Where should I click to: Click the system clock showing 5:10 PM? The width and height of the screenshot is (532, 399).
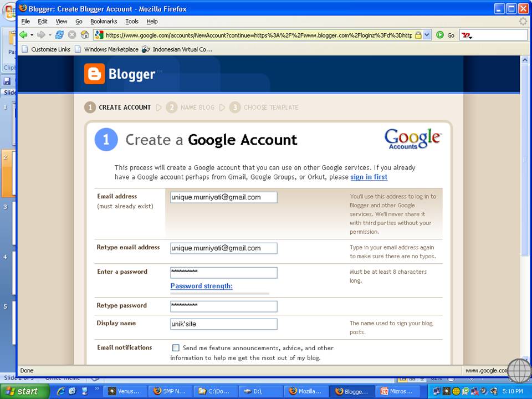pos(513,391)
